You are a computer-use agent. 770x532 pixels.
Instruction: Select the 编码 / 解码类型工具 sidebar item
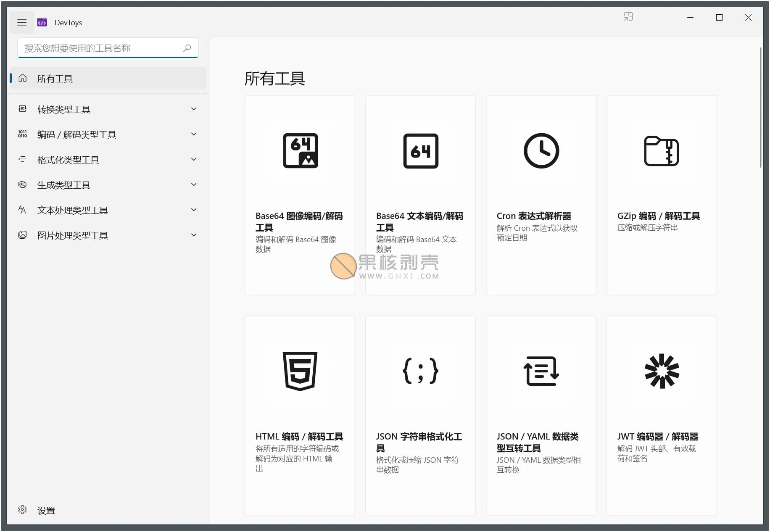click(108, 134)
